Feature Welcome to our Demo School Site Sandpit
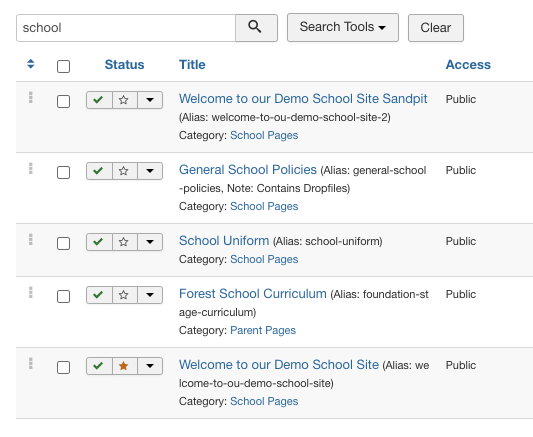533x437 pixels. pyautogui.click(x=125, y=100)
